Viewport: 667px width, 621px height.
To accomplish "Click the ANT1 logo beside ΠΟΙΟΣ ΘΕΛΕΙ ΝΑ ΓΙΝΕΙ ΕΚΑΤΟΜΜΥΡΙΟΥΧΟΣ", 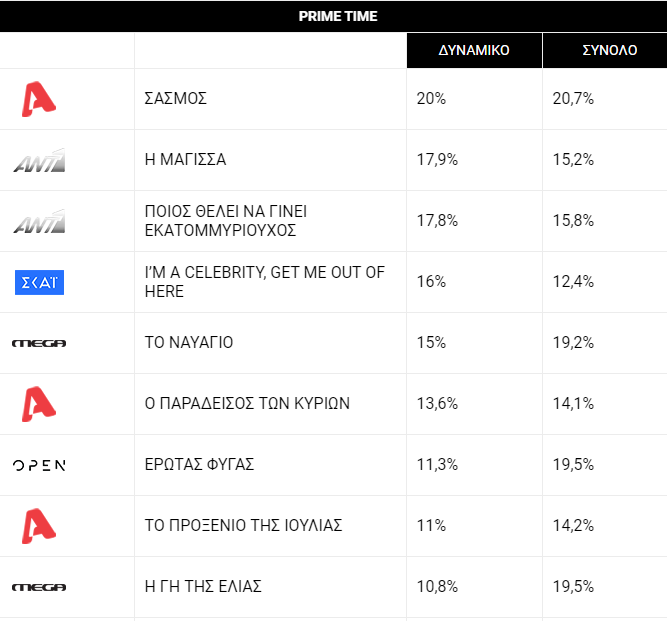I will click(39, 221).
